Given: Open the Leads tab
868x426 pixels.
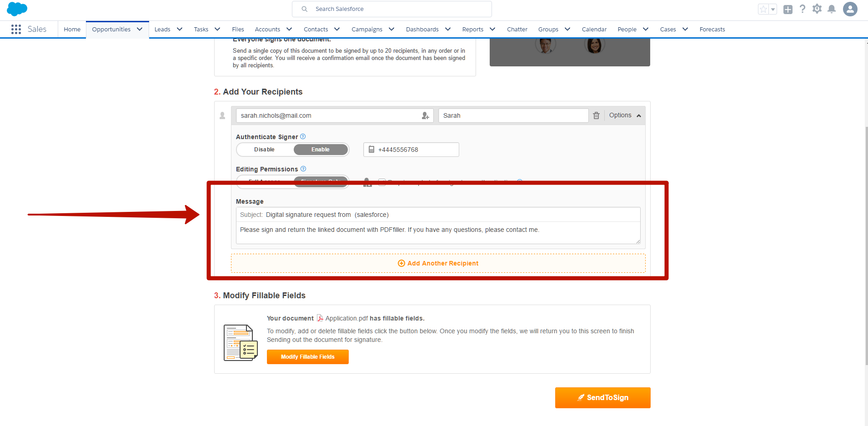Looking at the screenshot, I should click(162, 29).
